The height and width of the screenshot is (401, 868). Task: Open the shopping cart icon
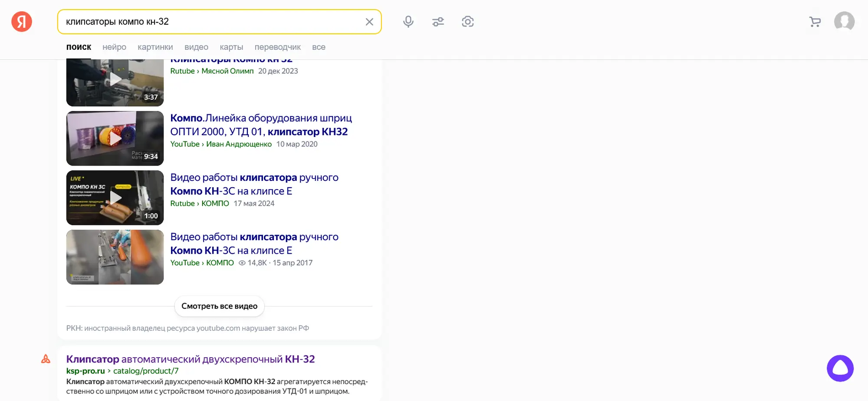815,22
